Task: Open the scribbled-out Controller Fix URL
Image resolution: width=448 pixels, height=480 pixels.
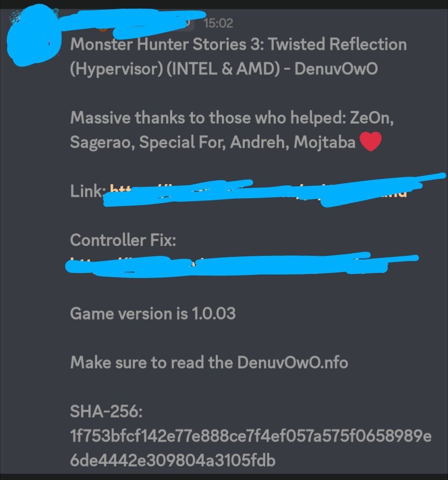Action: pos(242,264)
